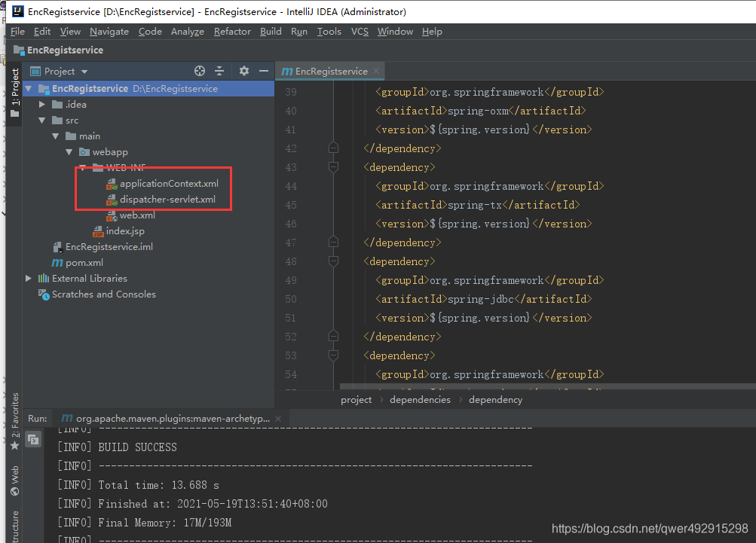Select web.xml in the project tree

point(137,215)
